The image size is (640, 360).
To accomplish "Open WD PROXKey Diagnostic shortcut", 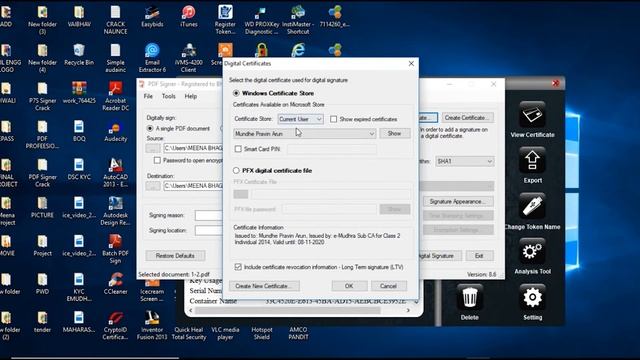I will click(x=261, y=20).
